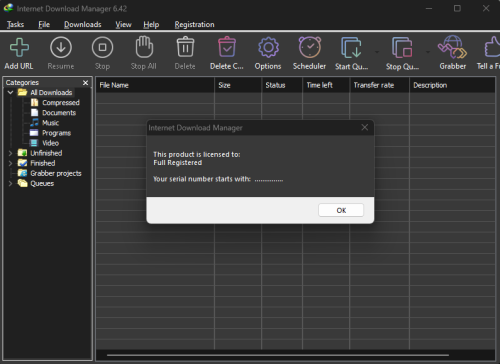500x364 pixels.
Task: Click the Start Queue icon
Action: click(351, 48)
